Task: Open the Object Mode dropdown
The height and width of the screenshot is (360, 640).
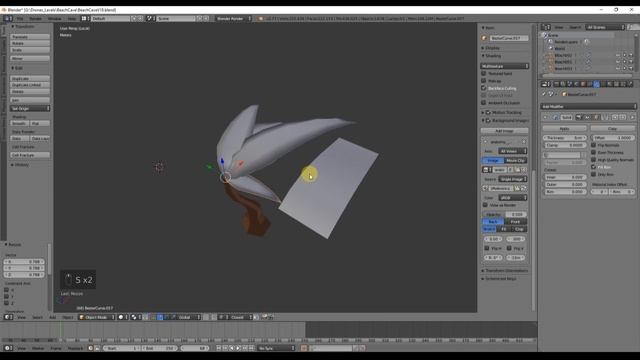Action: tap(97, 317)
